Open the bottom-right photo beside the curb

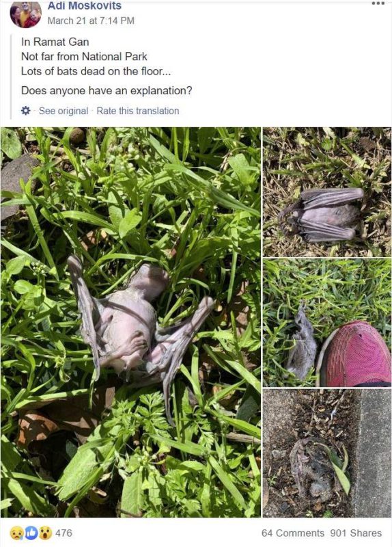pyautogui.click(x=327, y=453)
